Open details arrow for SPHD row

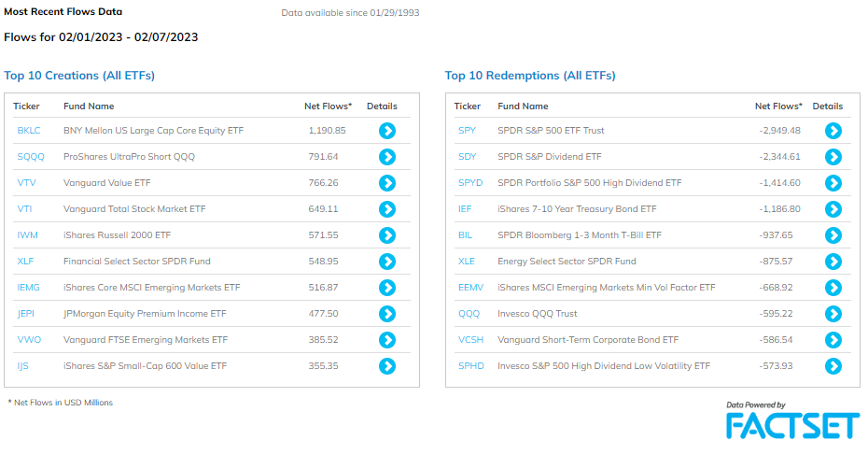click(x=833, y=366)
